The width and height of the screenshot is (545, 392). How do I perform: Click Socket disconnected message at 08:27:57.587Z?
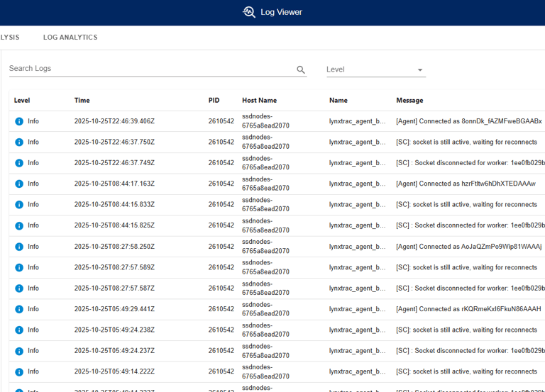point(470,289)
